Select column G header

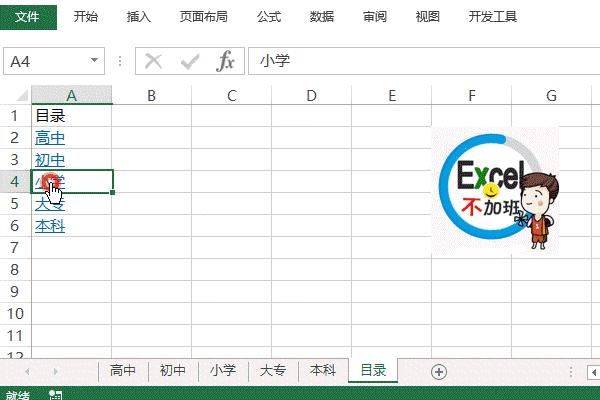[551, 95]
